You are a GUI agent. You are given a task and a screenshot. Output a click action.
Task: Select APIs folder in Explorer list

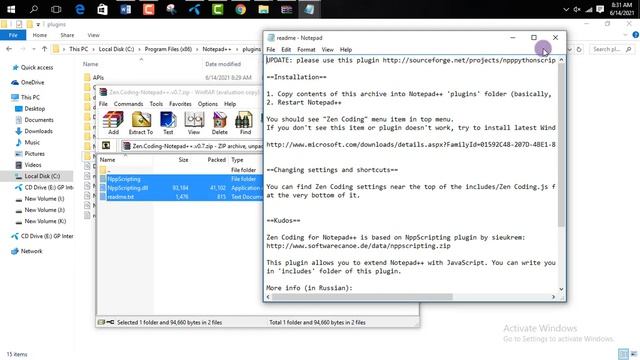pyautogui.click(x=98, y=78)
